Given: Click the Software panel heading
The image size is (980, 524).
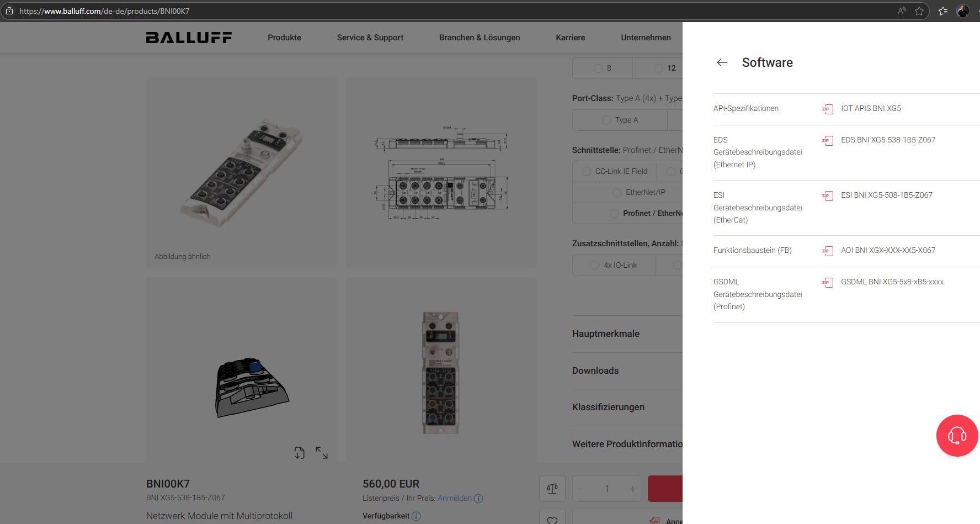Looking at the screenshot, I should tap(768, 62).
